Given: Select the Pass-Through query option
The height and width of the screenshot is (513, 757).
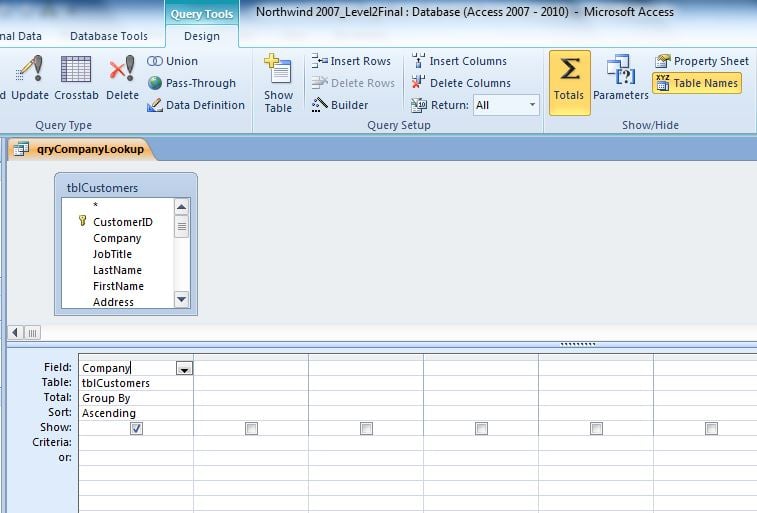Looking at the screenshot, I should (x=192, y=83).
